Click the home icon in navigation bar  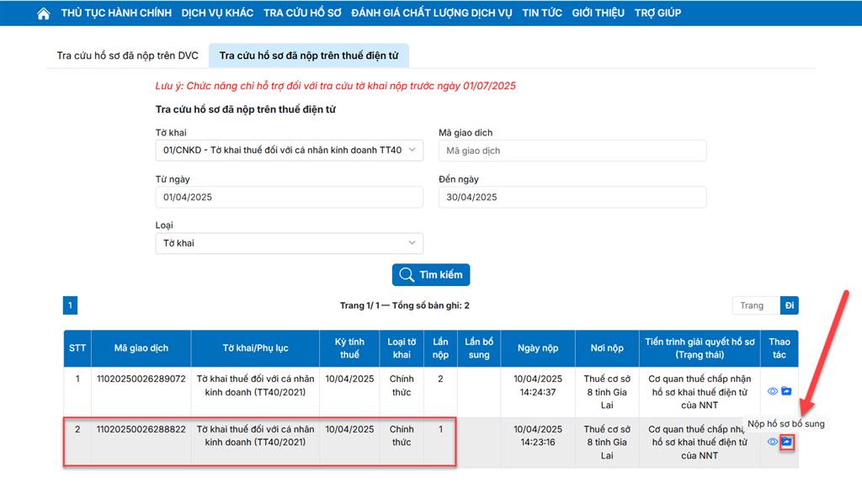44,13
